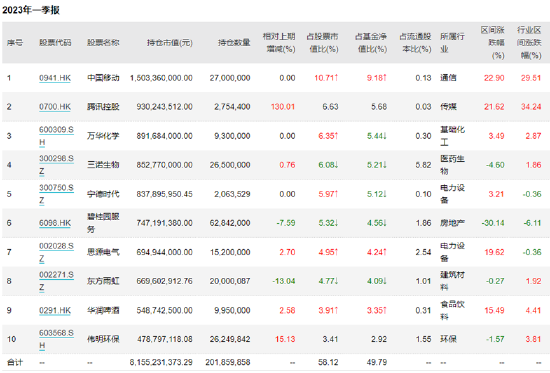Open stock code link 002028.SZ

[56, 252]
